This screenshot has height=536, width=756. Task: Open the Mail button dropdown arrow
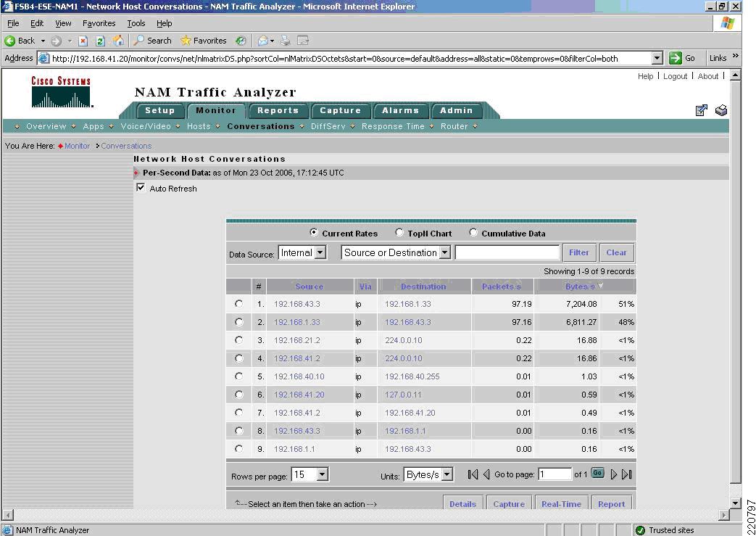[x=272, y=41]
